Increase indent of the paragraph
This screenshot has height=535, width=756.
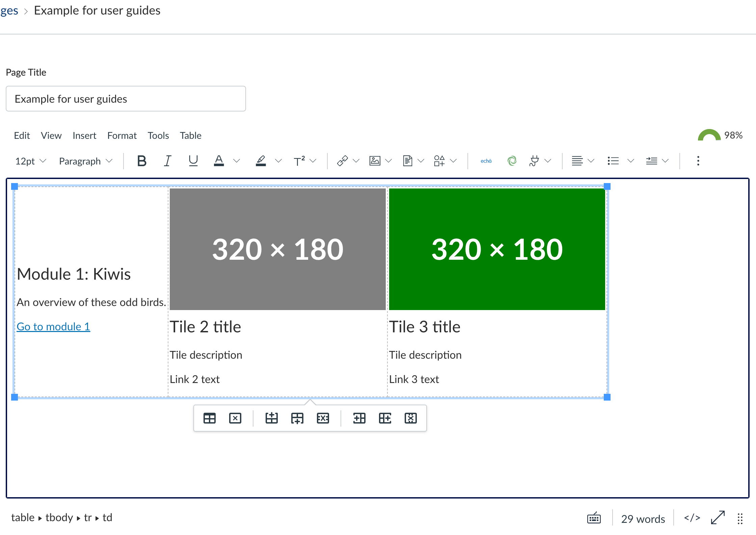point(651,161)
